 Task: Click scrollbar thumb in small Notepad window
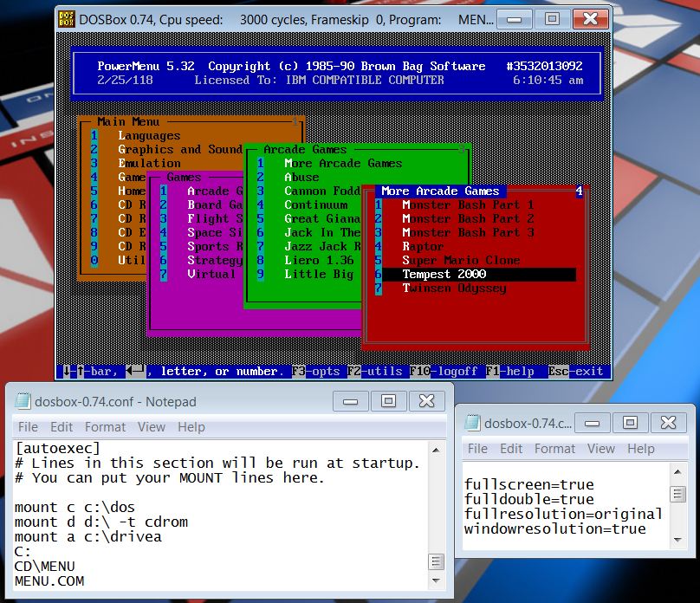(677, 495)
